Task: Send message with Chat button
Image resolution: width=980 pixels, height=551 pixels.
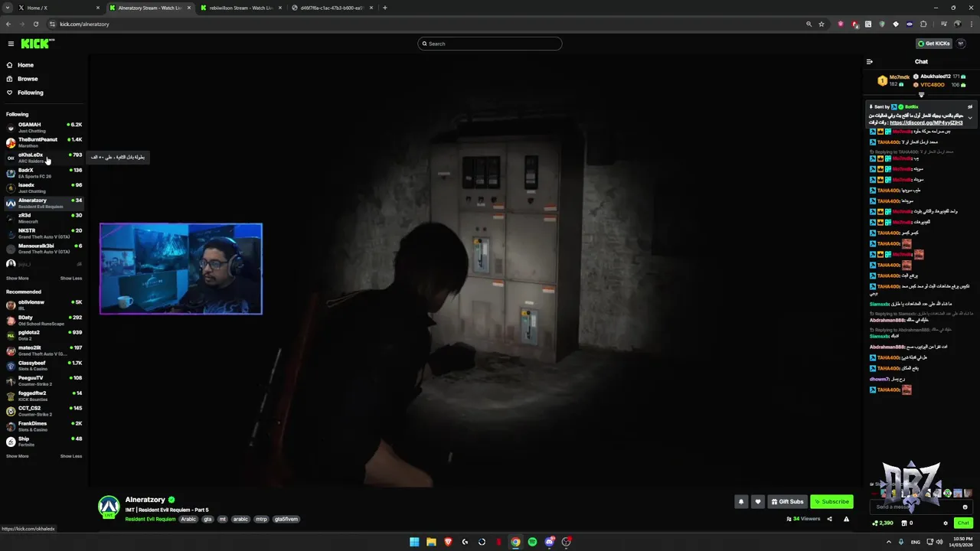Action: [x=963, y=523]
